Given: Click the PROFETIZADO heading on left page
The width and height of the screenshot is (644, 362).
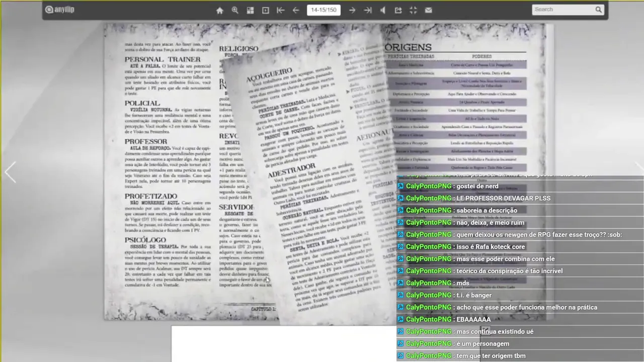Looking at the screenshot, I should [x=151, y=196].
